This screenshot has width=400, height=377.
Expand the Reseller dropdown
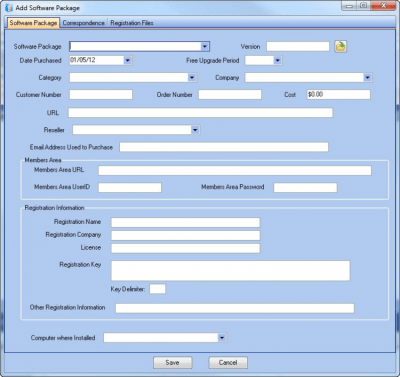click(x=195, y=130)
